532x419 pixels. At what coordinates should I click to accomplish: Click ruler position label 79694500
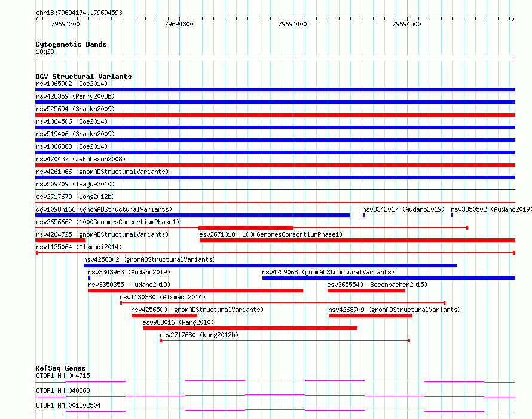(x=406, y=24)
